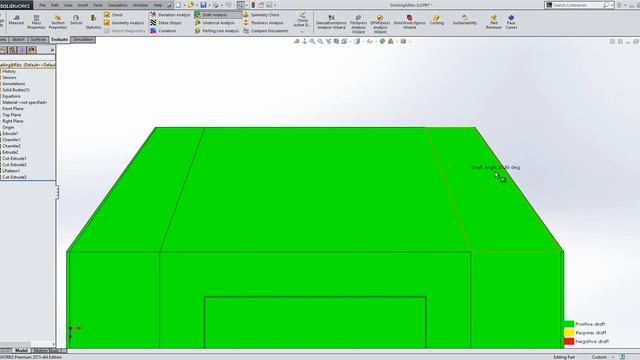Click the Save icon in title toolbar
The height and width of the screenshot is (360, 640).
pos(203,5)
